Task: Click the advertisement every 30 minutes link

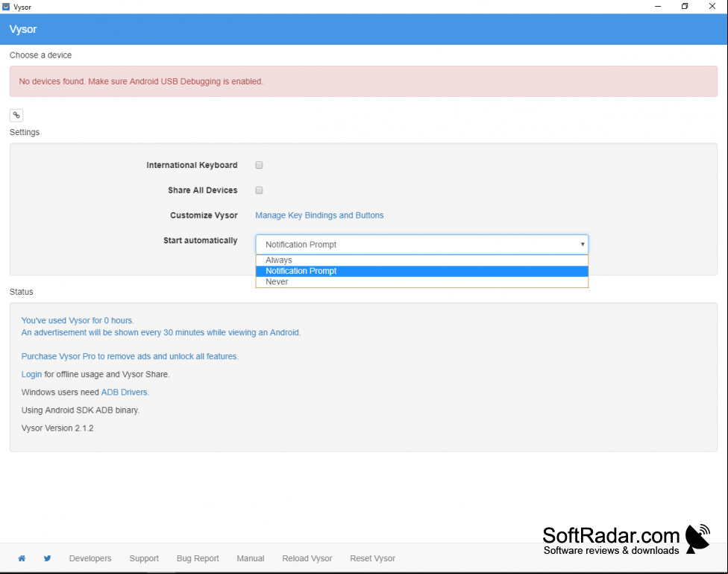Action: coord(160,333)
